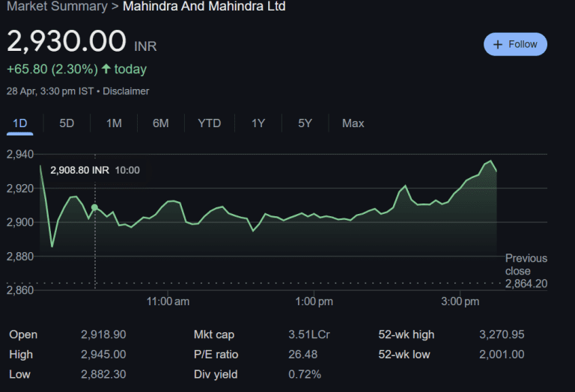Click the Previous close 2,864.20 label
575x392 pixels.
[x=526, y=271]
